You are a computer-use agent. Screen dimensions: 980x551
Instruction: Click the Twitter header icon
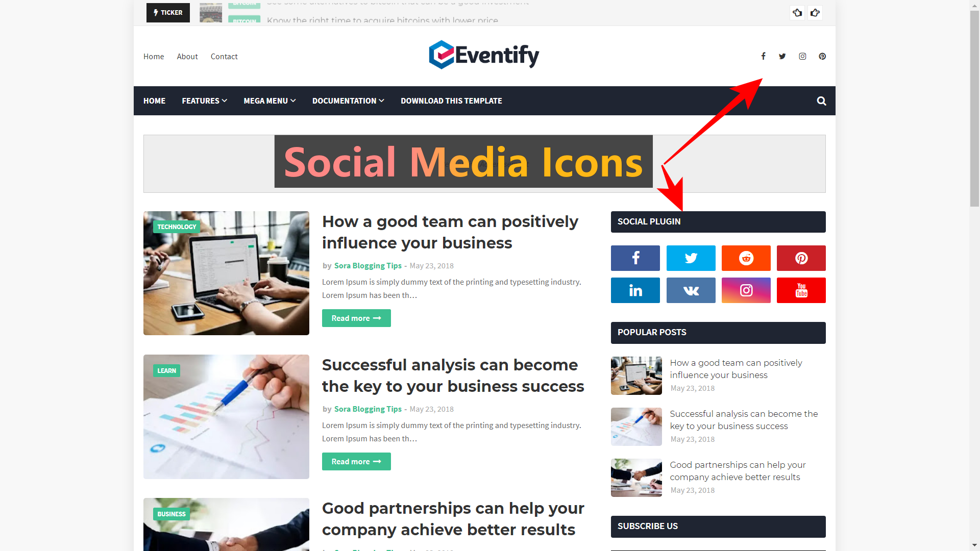pos(783,56)
